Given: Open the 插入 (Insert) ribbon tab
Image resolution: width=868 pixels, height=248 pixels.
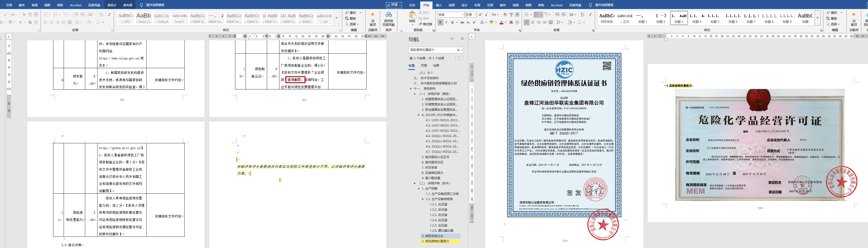Looking at the screenshot, I should pos(439,5).
